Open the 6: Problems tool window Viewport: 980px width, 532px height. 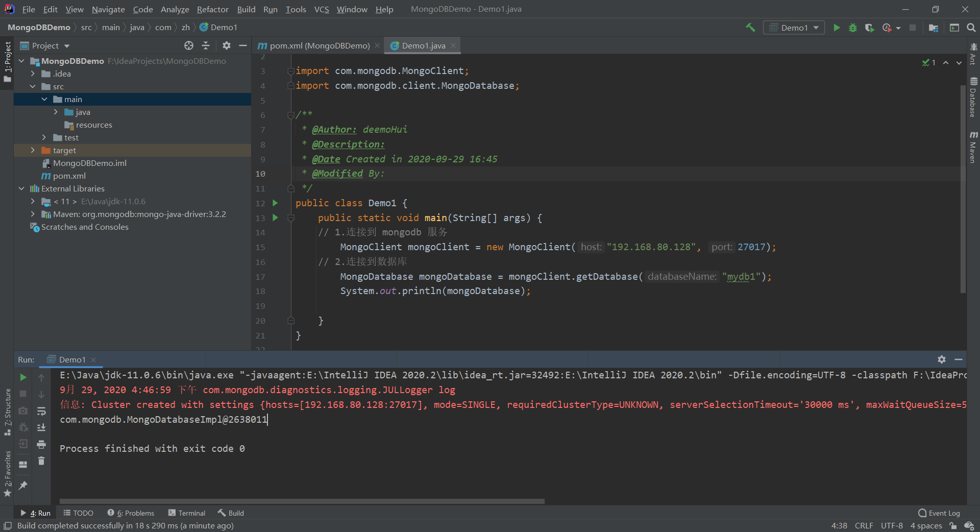[131, 513]
